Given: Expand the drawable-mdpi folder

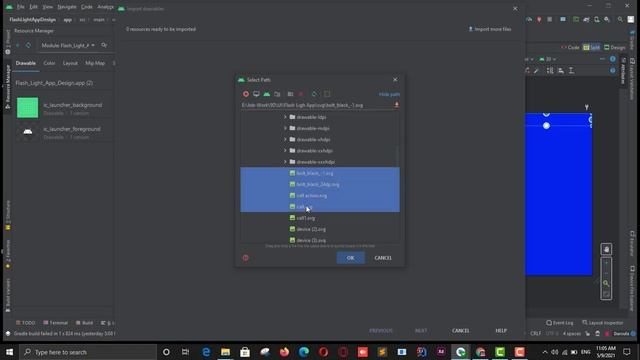Looking at the screenshot, I should pos(285,128).
